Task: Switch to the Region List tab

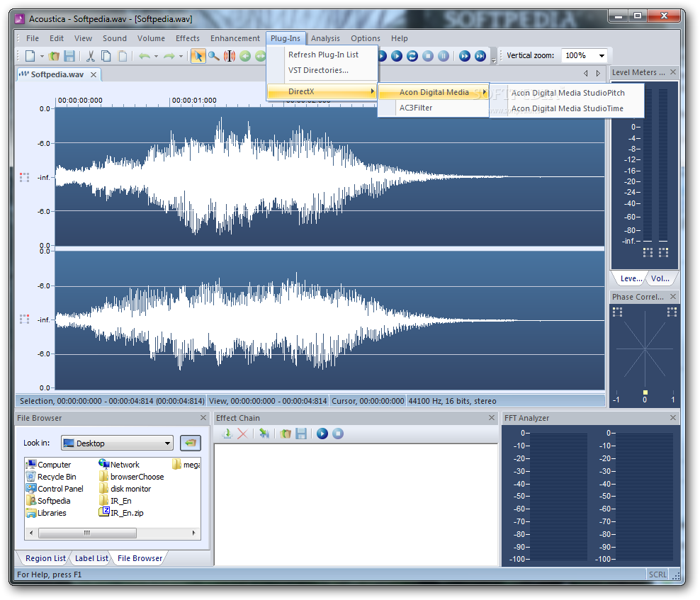Action: (x=45, y=558)
